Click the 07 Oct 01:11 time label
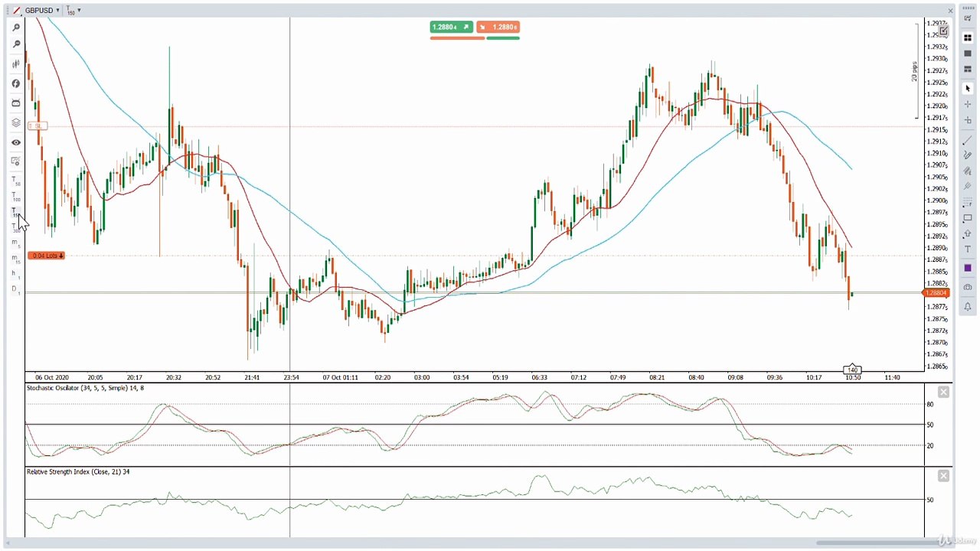The image size is (980, 551). tap(340, 377)
